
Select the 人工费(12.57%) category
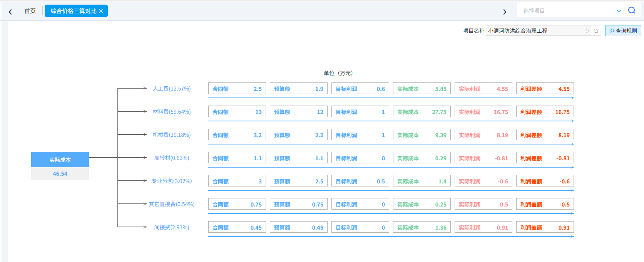click(172, 89)
